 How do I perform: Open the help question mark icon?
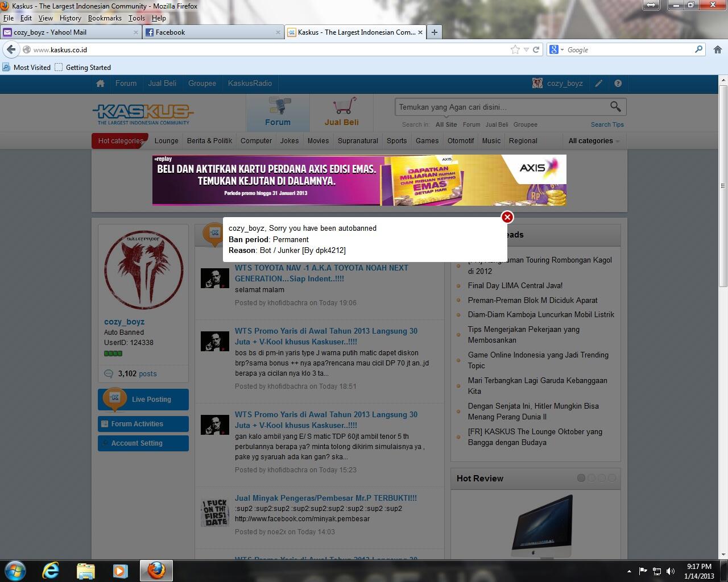tap(618, 84)
